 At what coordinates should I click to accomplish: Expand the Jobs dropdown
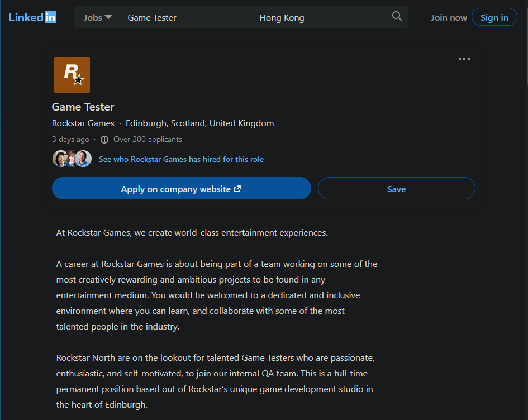(x=98, y=17)
